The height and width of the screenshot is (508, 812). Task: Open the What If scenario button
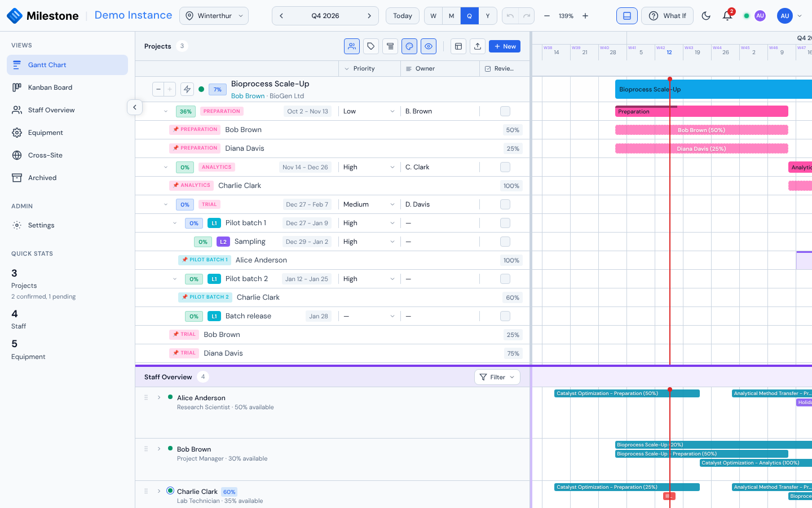pyautogui.click(x=667, y=16)
